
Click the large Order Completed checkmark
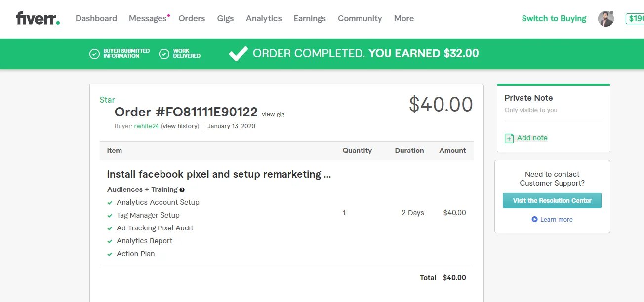tap(238, 54)
